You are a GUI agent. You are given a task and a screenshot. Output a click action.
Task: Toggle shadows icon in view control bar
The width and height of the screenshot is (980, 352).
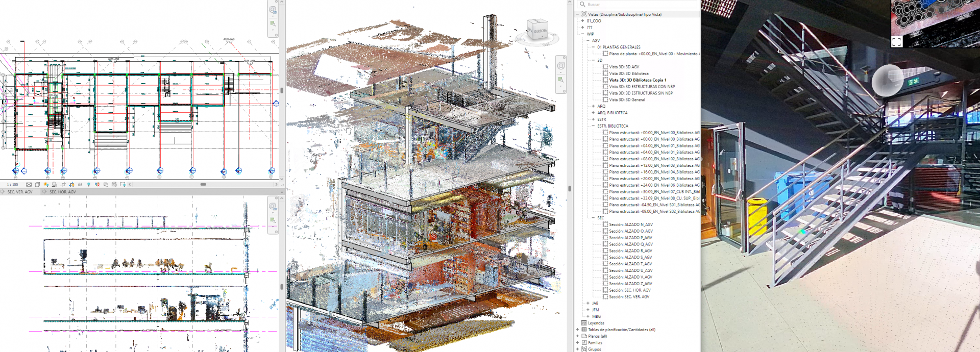(x=54, y=185)
